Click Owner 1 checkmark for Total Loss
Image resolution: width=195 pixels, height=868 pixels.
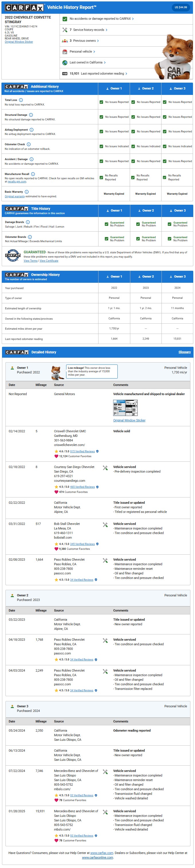[x=101, y=102]
